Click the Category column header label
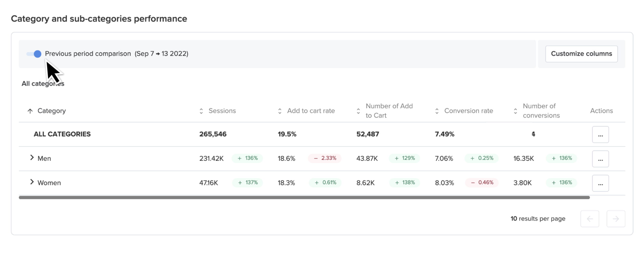 [52, 111]
